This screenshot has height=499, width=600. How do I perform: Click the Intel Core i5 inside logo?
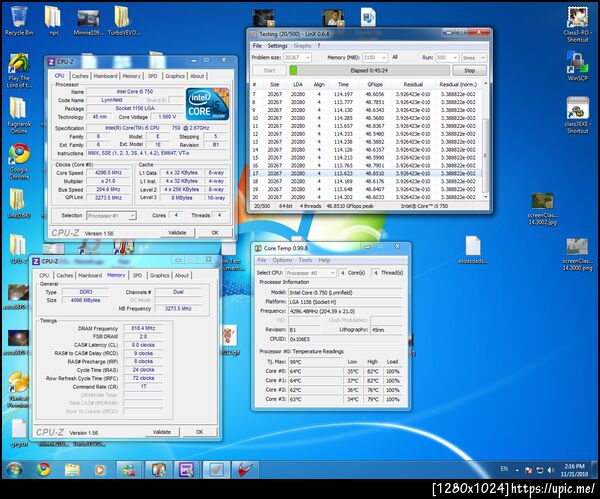coord(207,104)
